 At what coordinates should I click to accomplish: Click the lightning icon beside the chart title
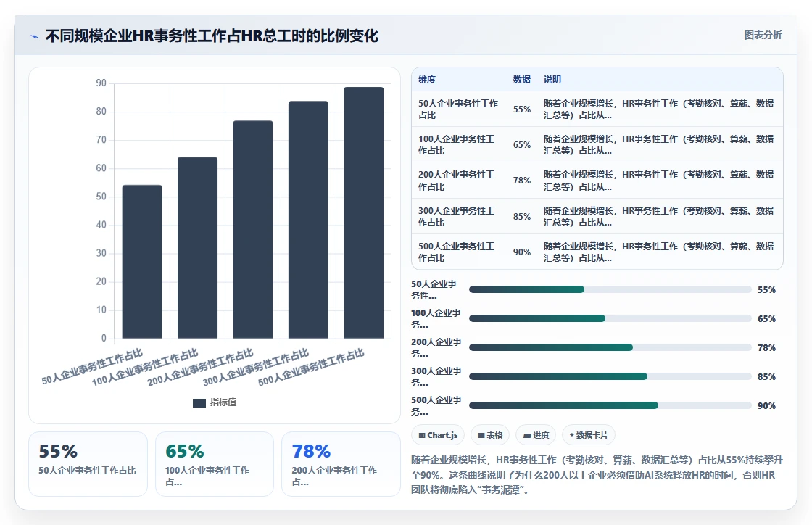[x=35, y=36]
